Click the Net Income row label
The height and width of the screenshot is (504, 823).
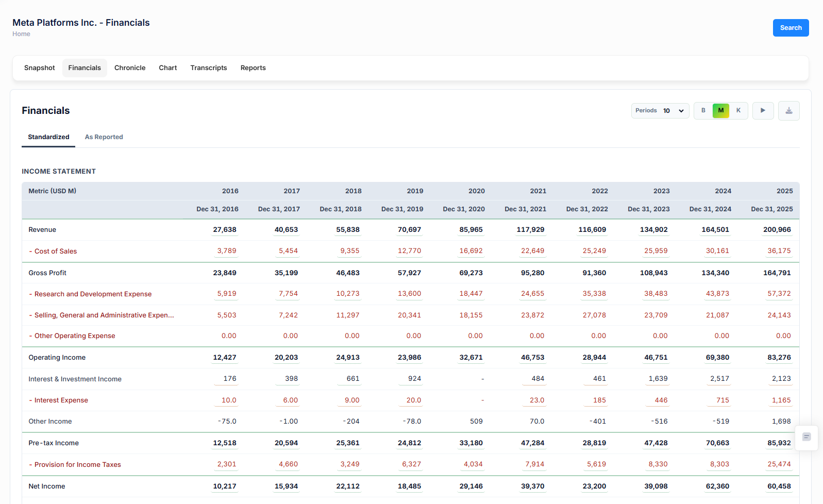(47, 486)
